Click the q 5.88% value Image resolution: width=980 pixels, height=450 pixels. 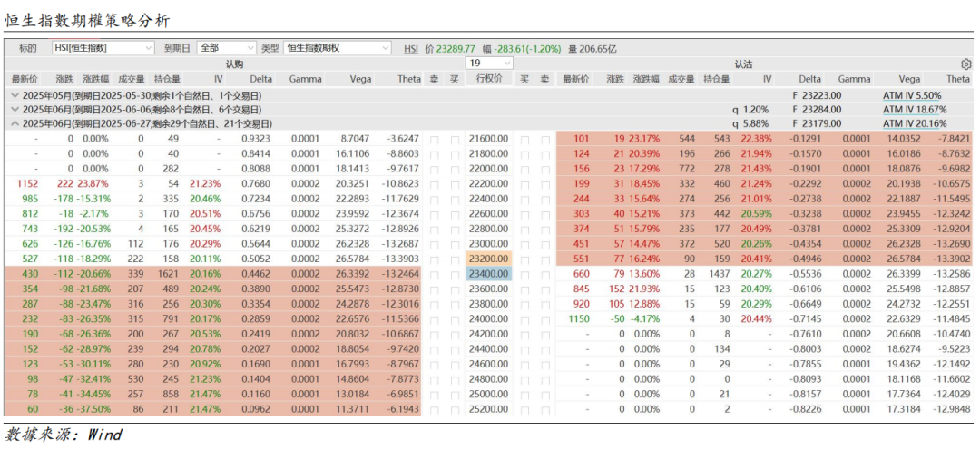[750, 123]
